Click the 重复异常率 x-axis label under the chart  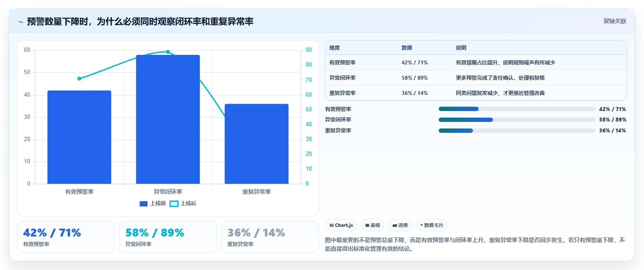coord(257,192)
